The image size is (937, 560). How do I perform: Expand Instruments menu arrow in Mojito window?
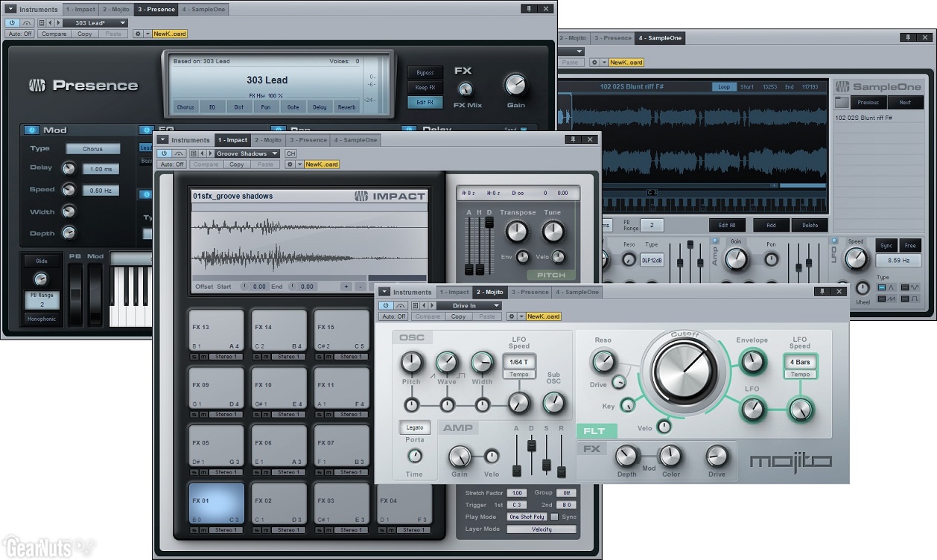384,292
